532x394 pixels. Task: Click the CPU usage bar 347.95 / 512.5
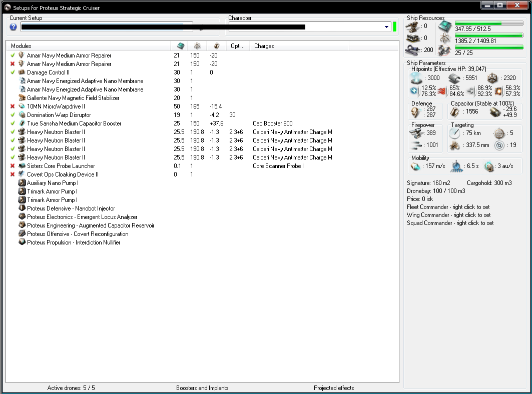tap(489, 23)
